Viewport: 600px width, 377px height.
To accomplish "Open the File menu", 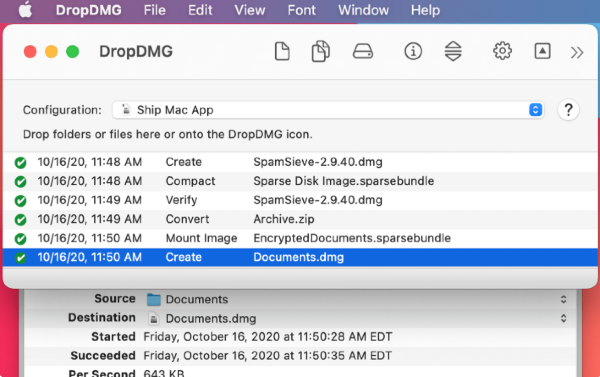I will coord(154,10).
